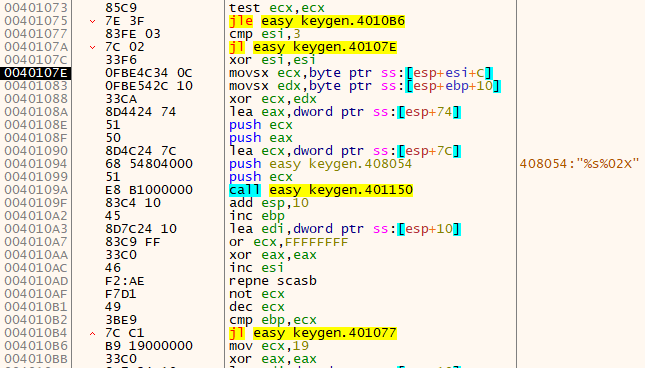The width and height of the screenshot is (645, 368).
Task: Click address 00401094
Action: 36,164
